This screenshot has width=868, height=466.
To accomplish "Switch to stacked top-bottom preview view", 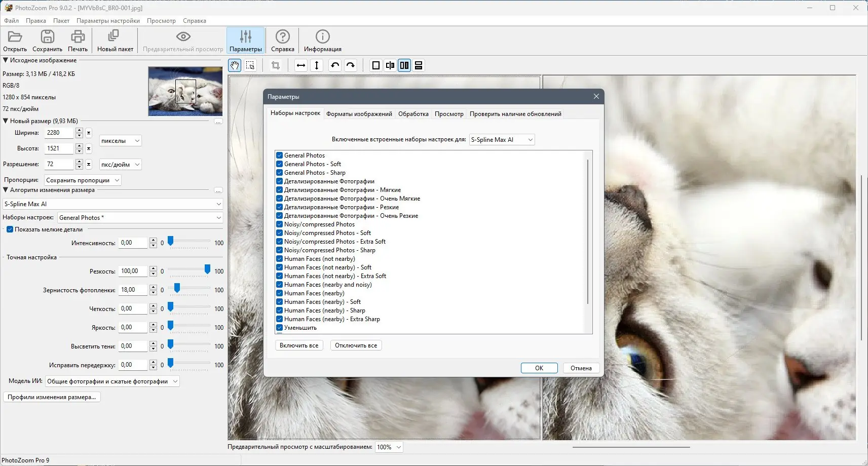I will coord(419,65).
